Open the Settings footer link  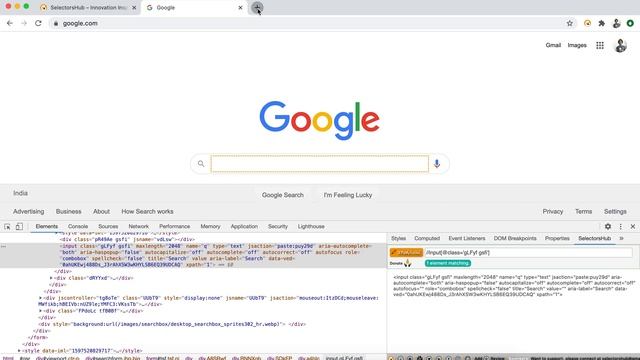615,211
